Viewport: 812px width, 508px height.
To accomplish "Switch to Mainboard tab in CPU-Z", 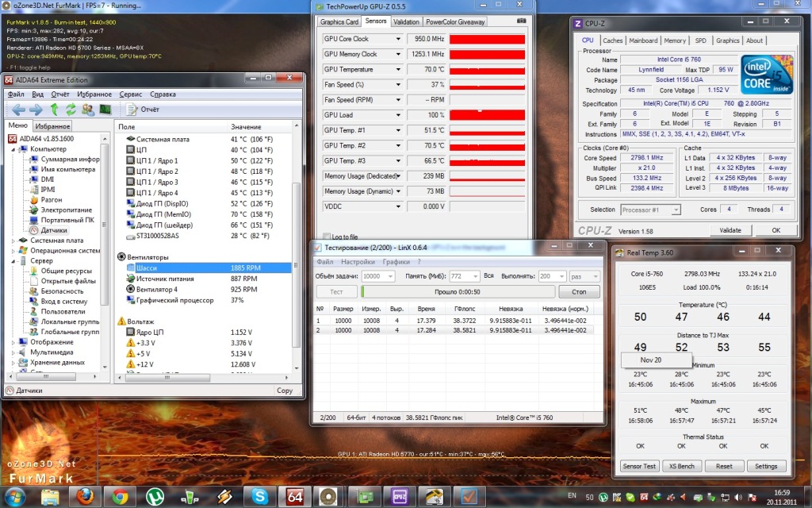I will point(643,40).
